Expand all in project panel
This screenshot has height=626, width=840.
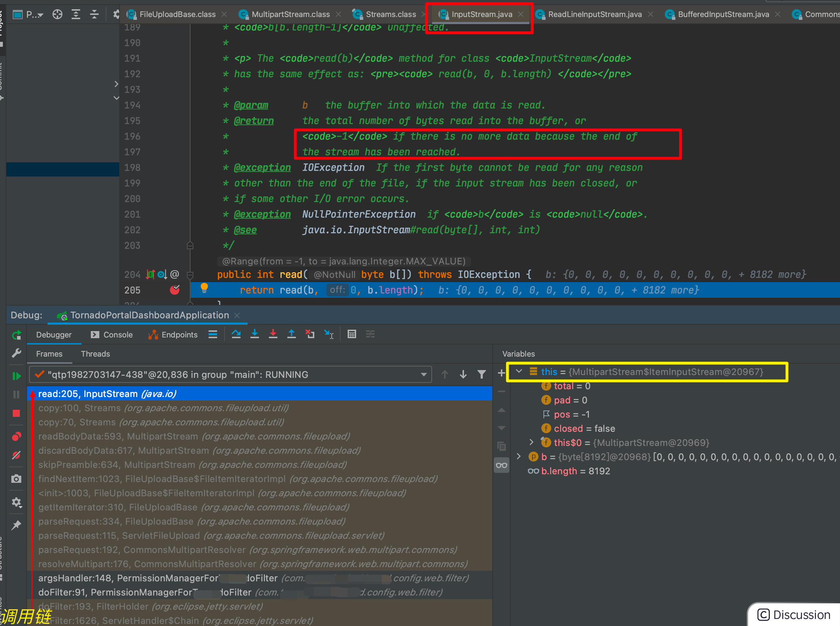click(x=76, y=15)
